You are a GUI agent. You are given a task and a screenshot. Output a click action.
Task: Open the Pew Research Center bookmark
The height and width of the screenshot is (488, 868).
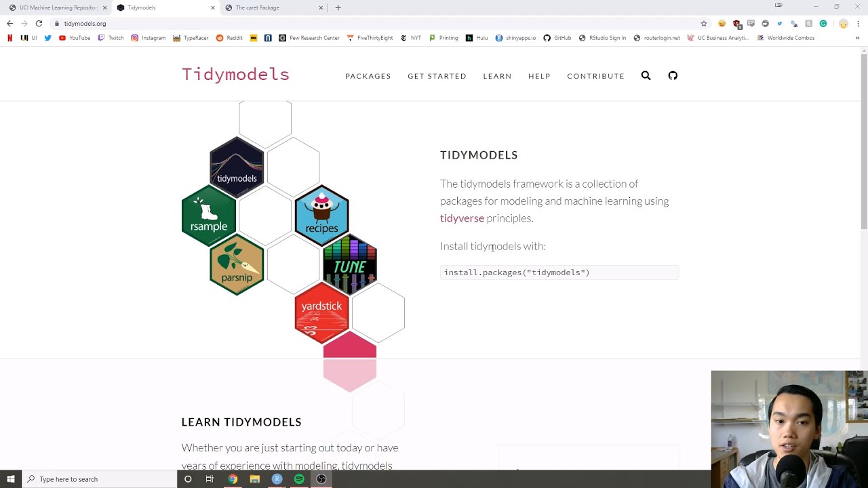[x=309, y=38]
